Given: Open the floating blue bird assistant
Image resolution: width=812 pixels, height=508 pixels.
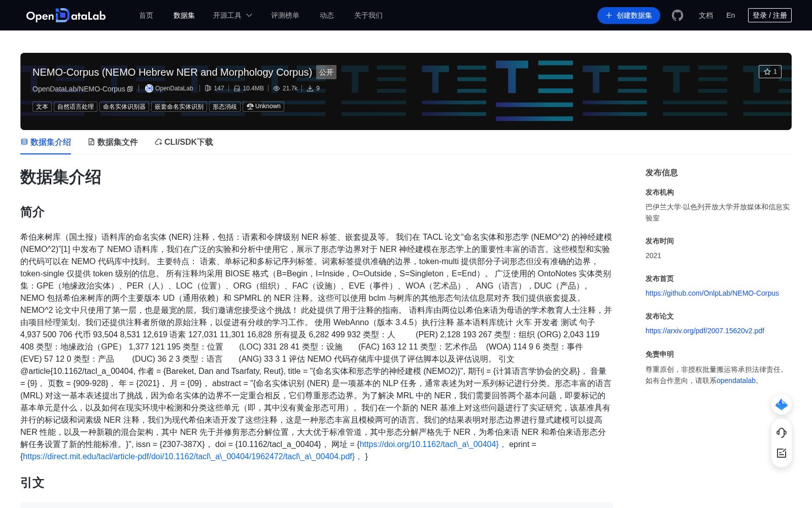Looking at the screenshot, I should (x=782, y=404).
